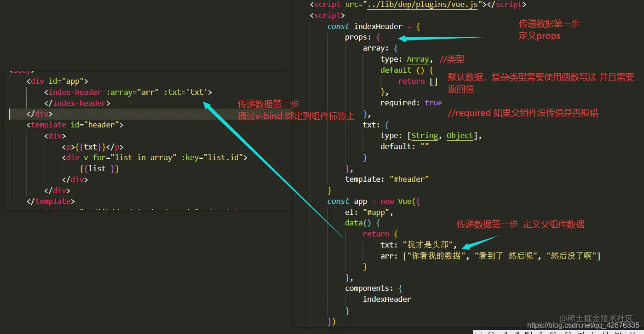Viewport: 644px width, 334px height.
Task: Click the 'txt: {' prop definition line
Action: [376, 125]
